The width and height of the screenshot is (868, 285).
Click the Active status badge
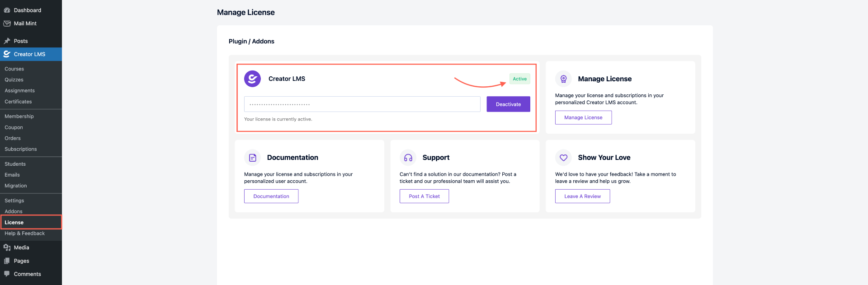[x=519, y=79]
